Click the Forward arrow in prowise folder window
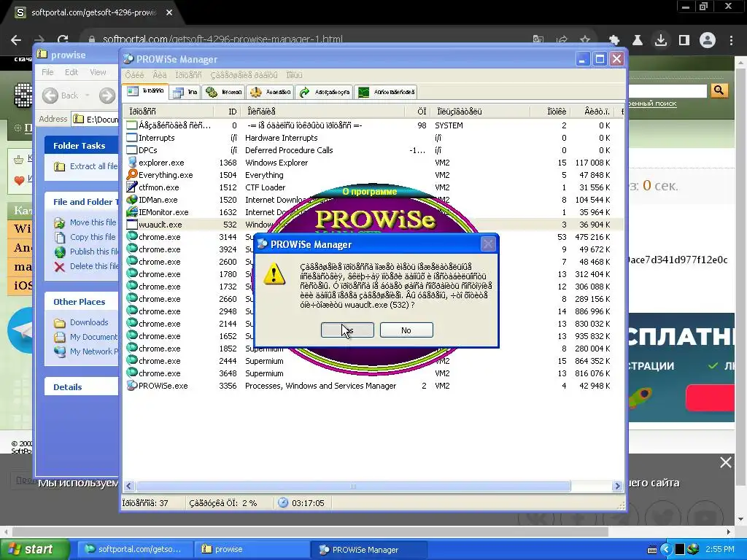 click(x=108, y=96)
